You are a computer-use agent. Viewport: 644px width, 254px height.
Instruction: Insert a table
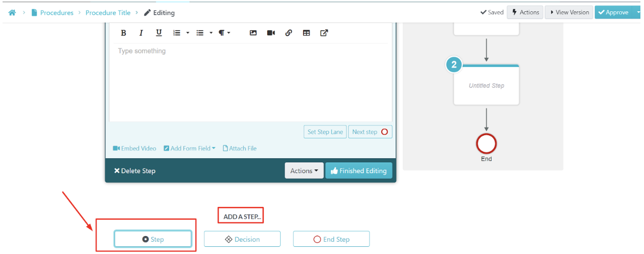[x=307, y=33]
